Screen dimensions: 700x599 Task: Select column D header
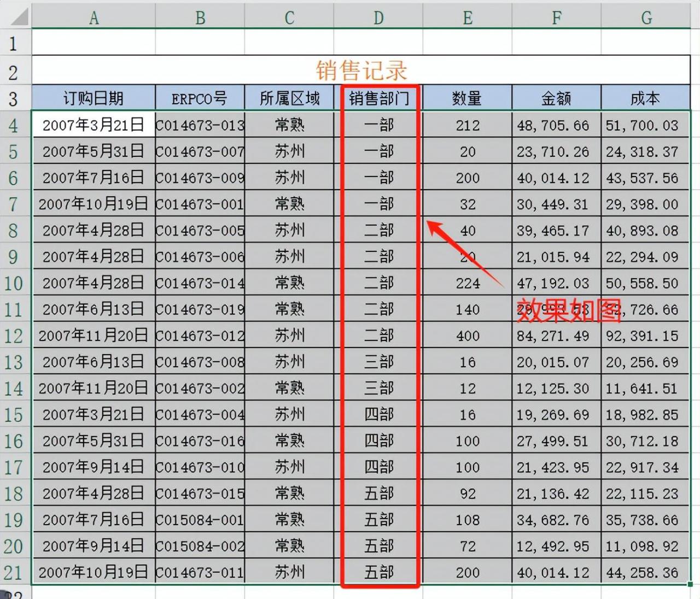coord(378,17)
